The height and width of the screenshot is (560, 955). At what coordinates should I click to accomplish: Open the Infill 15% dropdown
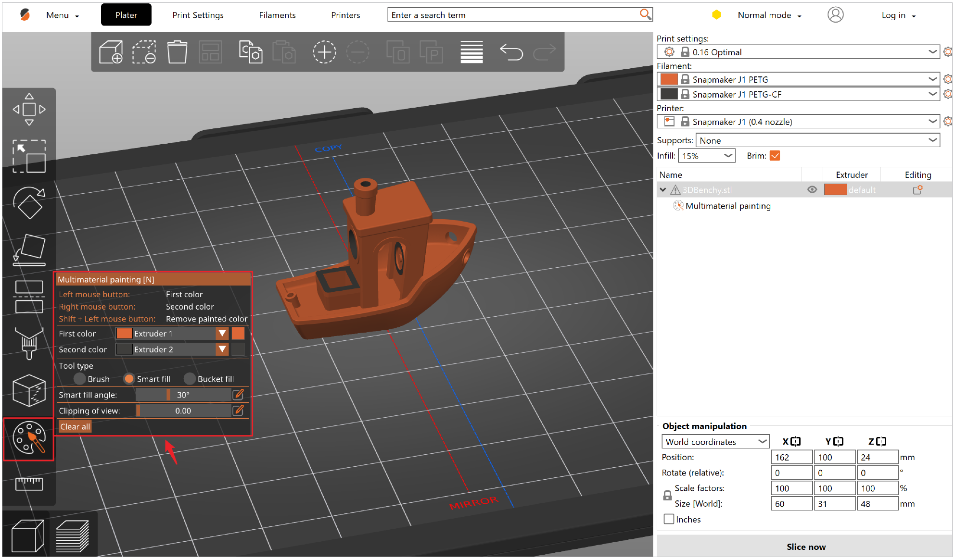tap(706, 156)
